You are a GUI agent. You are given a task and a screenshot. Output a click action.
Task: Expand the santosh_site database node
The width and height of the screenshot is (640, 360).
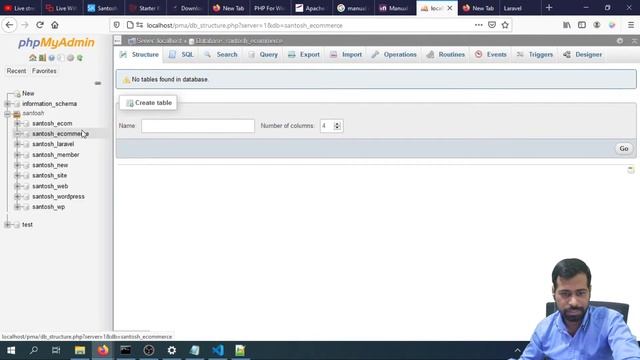[x=18, y=176]
